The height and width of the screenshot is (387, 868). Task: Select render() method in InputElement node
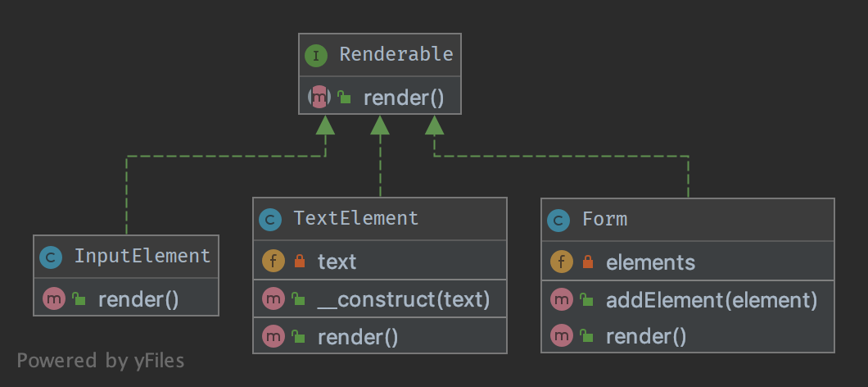138,299
